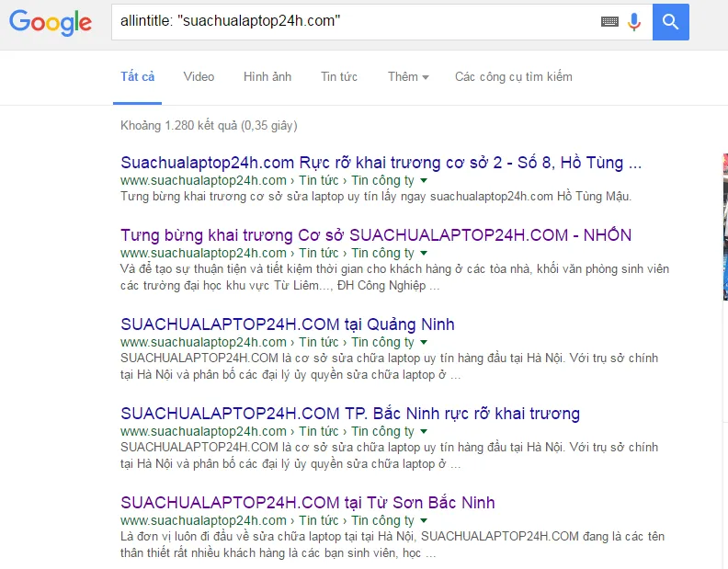
Task: Switch to the Video tab
Action: tap(199, 76)
